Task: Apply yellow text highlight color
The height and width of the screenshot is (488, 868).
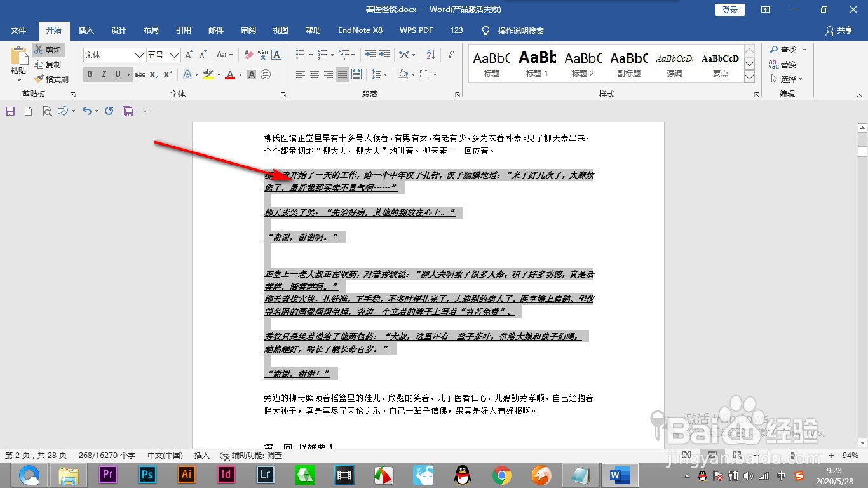Action: (x=208, y=74)
